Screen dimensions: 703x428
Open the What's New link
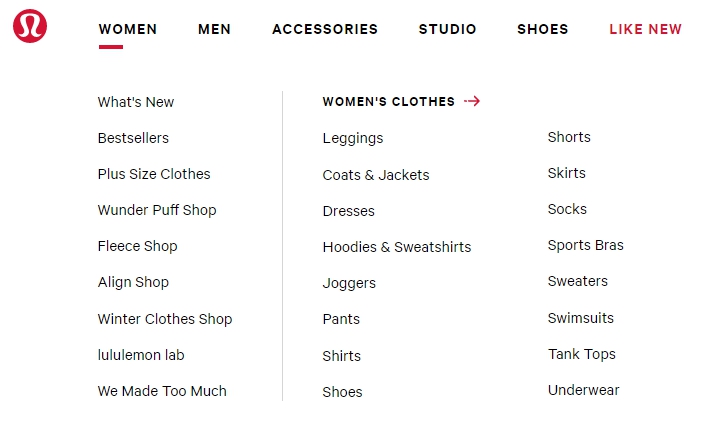click(136, 102)
